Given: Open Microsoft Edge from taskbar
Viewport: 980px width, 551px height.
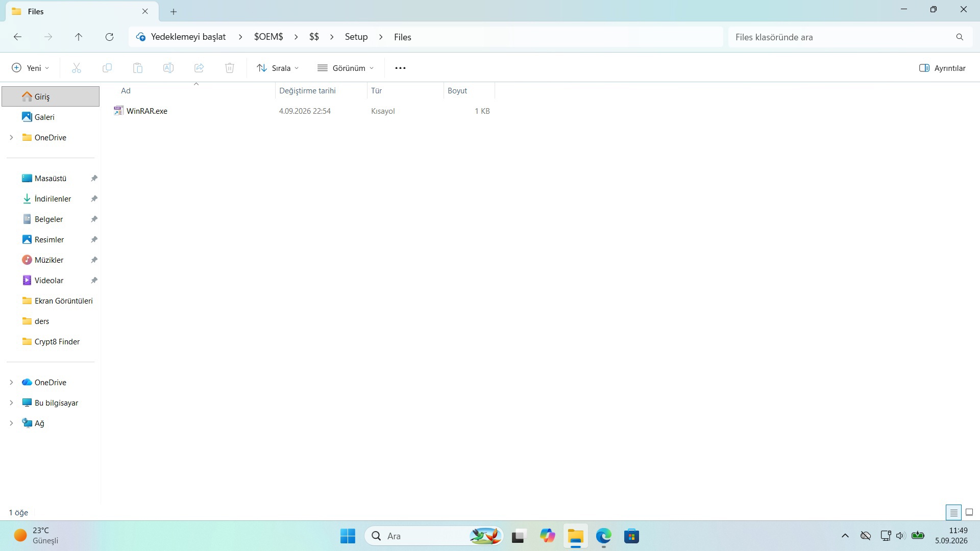Looking at the screenshot, I should click(603, 536).
